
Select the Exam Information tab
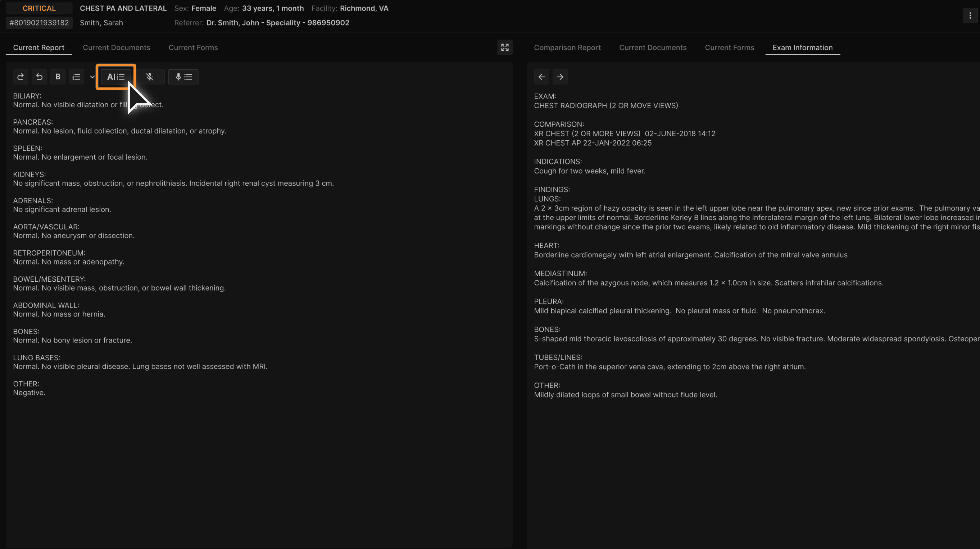coord(802,47)
